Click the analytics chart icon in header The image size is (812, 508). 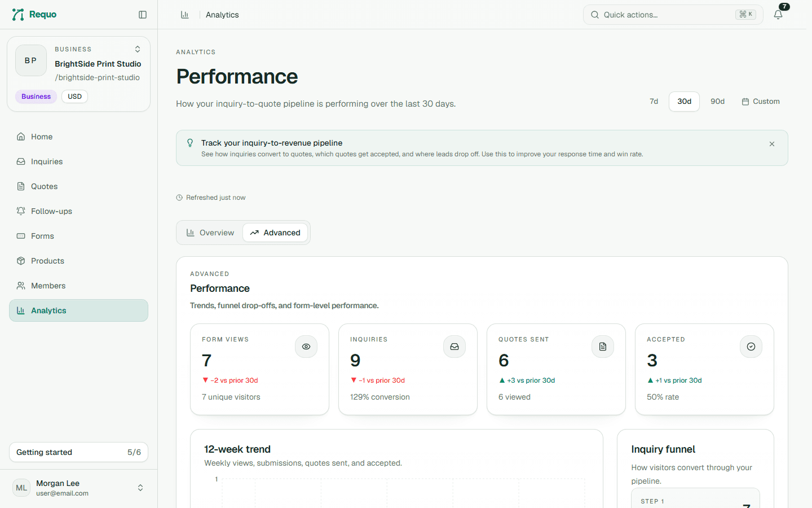(x=184, y=15)
